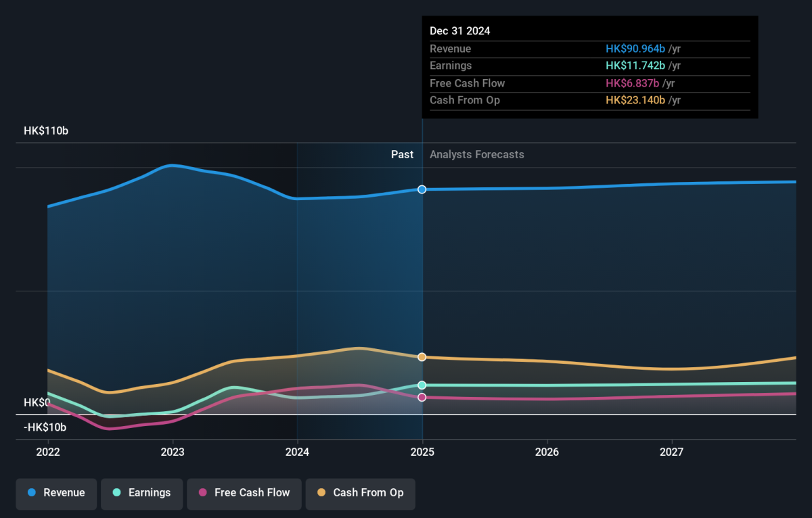The width and height of the screenshot is (812, 518).
Task: Click the pink Free Cash Flow legend dot
Action: pyautogui.click(x=203, y=493)
